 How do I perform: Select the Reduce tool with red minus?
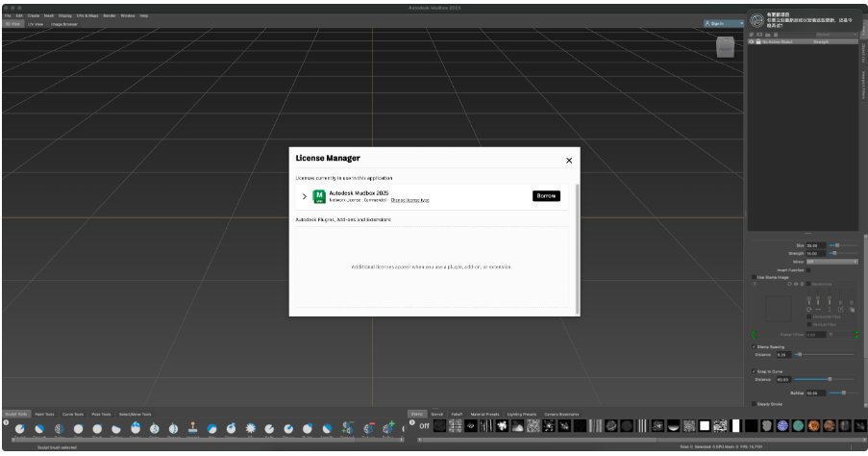coord(369,428)
